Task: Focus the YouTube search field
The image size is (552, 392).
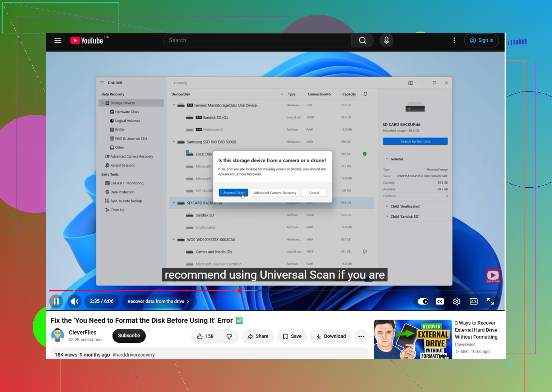Action: [x=257, y=41]
